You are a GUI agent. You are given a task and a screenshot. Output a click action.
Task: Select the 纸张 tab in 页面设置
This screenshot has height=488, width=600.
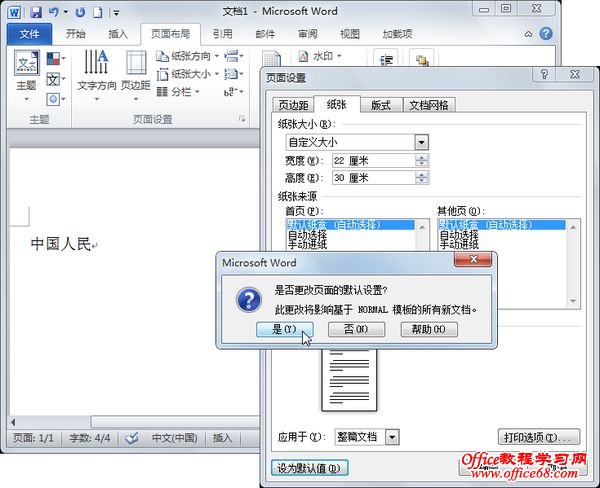pos(336,104)
